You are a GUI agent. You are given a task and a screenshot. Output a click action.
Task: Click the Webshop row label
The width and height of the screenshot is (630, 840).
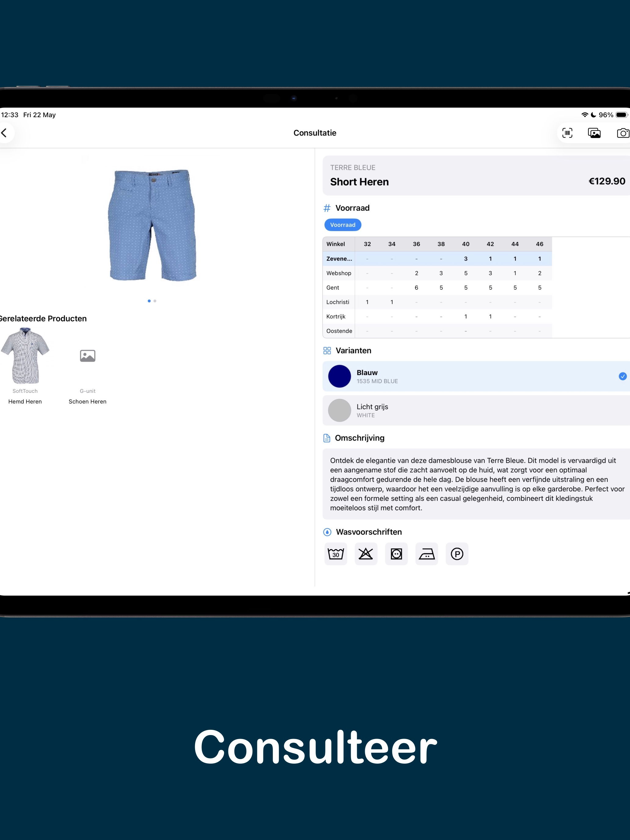(339, 273)
